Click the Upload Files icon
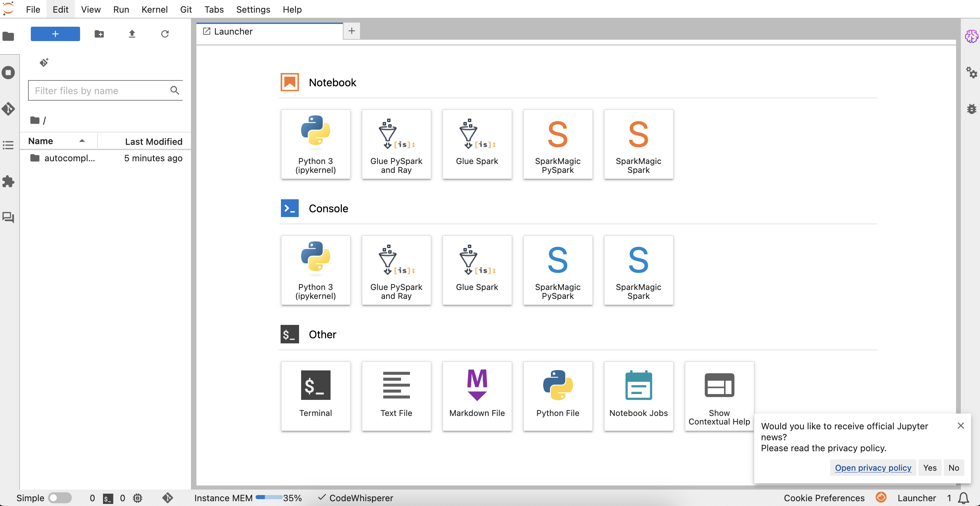This screenshot has height=506, width=980. pos(132,34)
